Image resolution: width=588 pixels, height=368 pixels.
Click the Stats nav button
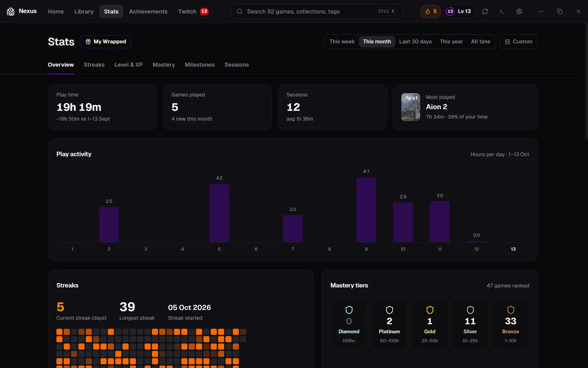[111, 11]
